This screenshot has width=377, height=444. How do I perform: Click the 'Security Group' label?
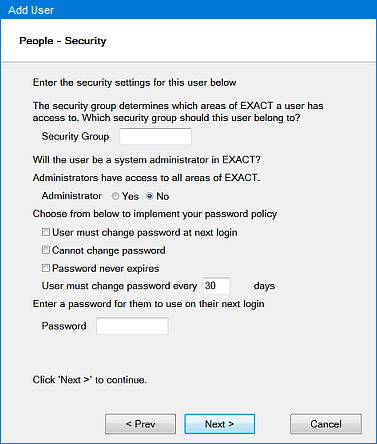pos(75,136)
